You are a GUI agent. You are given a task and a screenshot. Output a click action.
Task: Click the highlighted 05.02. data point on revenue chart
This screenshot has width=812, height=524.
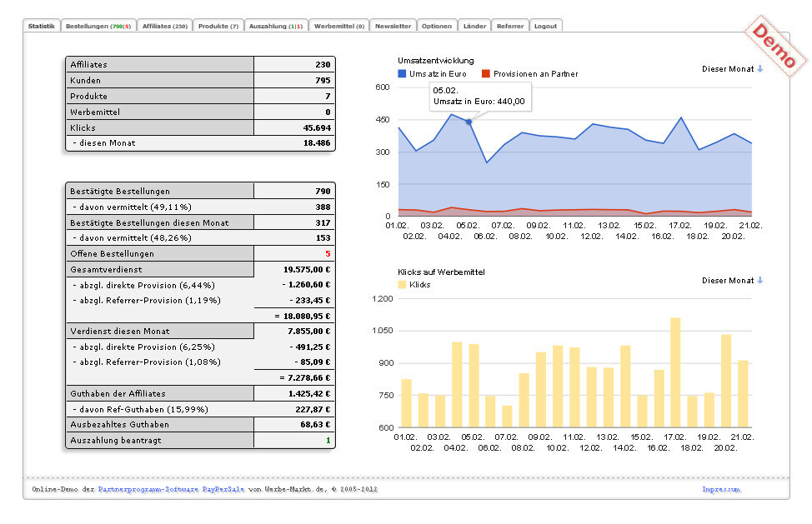click(469, 122)
